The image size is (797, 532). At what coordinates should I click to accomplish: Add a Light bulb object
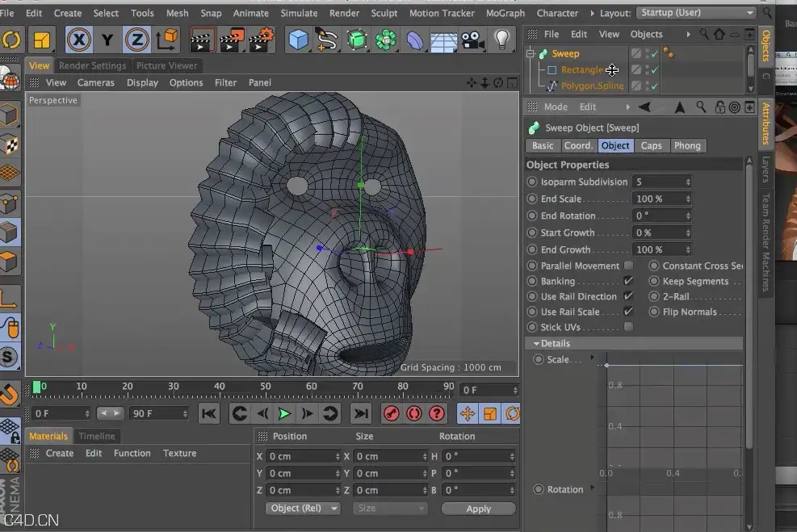[x=502, y=40]
